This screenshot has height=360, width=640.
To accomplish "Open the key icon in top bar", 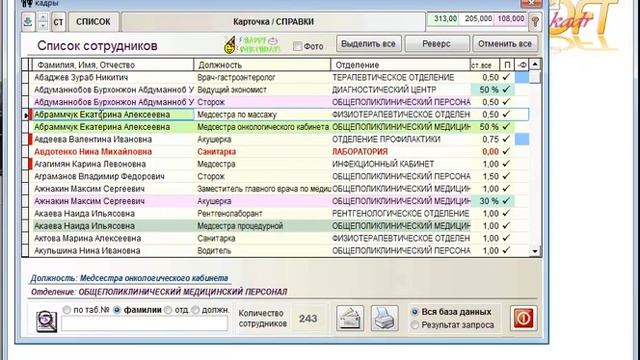I will click(x=535, y=21).
